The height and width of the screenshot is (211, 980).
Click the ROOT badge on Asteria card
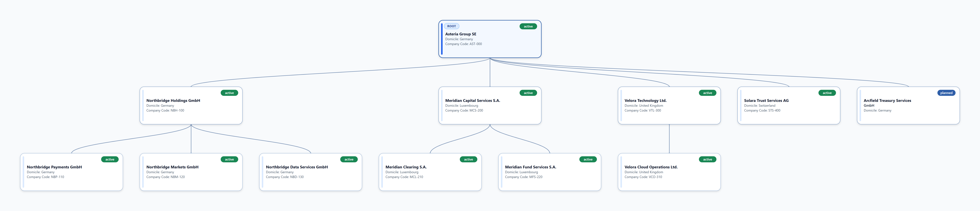pyautogui.click(x=451, y=26)
